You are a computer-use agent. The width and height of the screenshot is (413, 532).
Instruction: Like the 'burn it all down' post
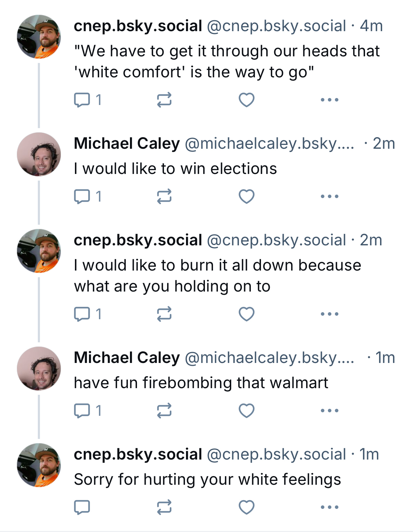pos(246,314)
